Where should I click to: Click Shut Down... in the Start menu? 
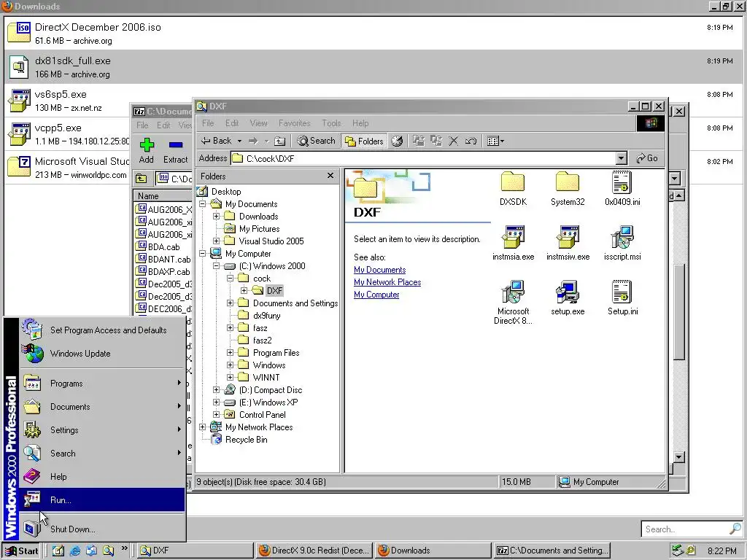click(102, 529)
